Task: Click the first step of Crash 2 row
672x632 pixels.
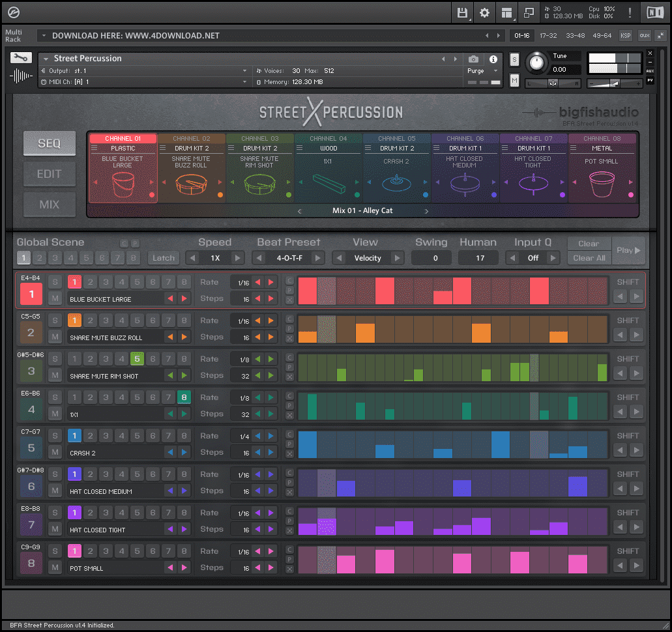Action: click(x=307, y=444)
